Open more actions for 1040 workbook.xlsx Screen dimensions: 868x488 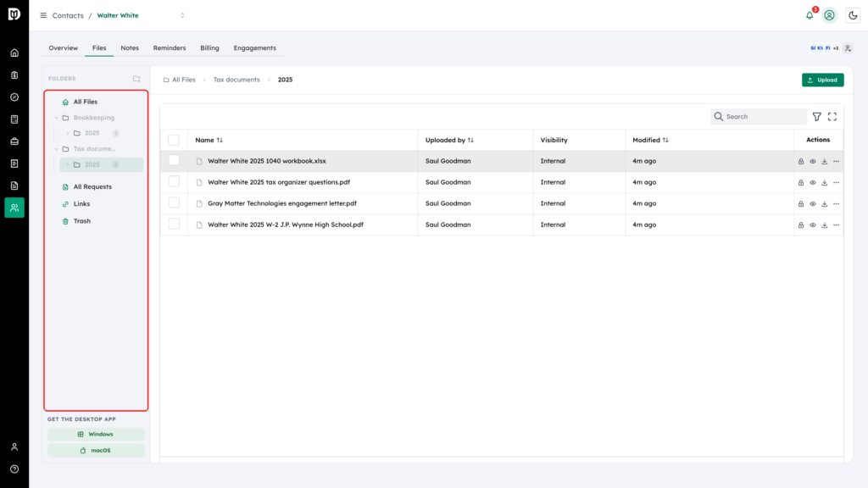[837, 162]
